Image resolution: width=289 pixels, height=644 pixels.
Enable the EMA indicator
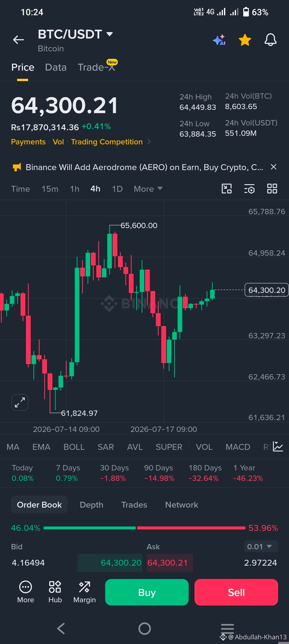(x=41, y=447)
